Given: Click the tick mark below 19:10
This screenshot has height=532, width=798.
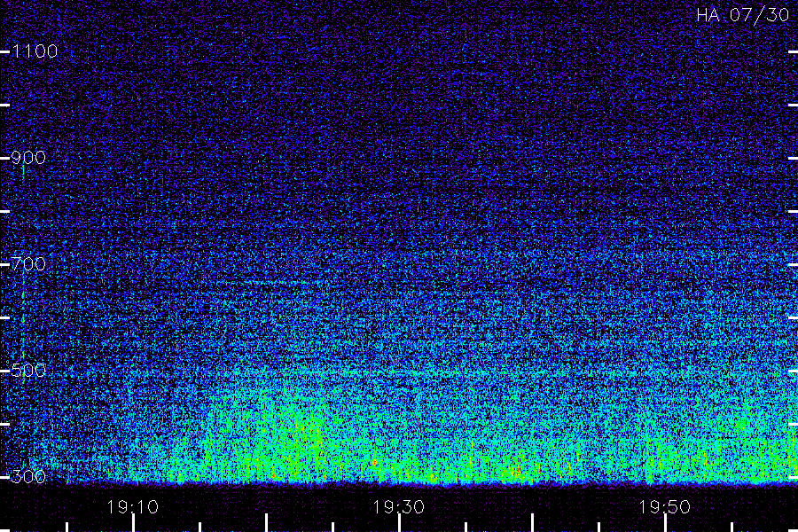Looking at the screenshot, I should click(x=133, y=523).
